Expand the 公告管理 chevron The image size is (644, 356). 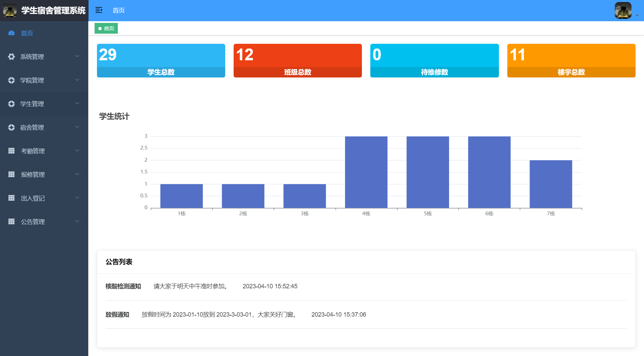click(77, 221)
